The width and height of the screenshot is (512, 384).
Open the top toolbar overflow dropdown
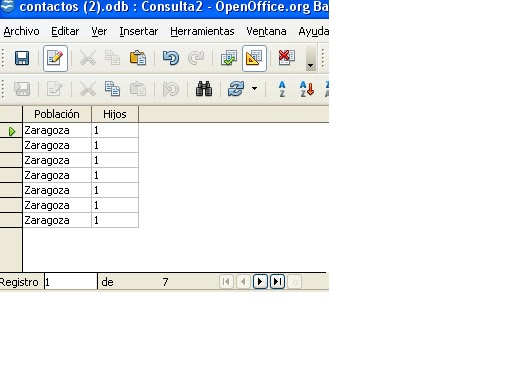pos(310,58)
